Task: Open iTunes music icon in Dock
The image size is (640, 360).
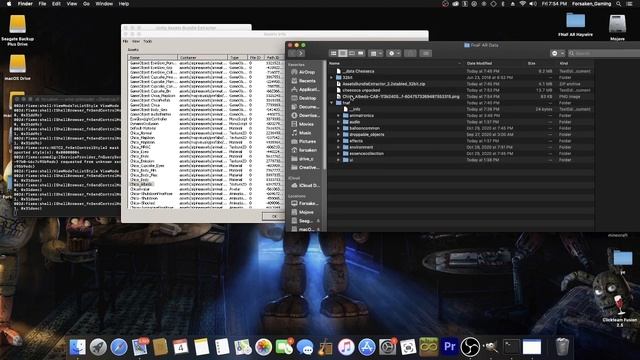Action: coord(346,347)
